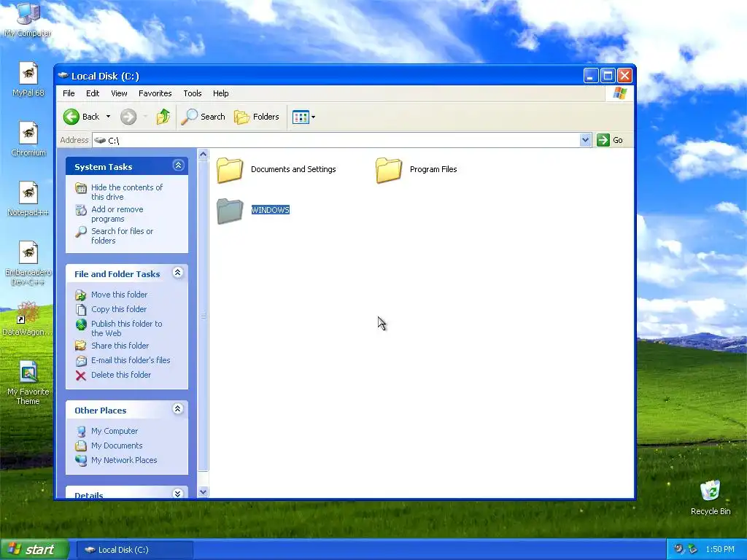Click the task pane scrollbar thumb
This screenshot has width=747, height=560.
point(204,316)
